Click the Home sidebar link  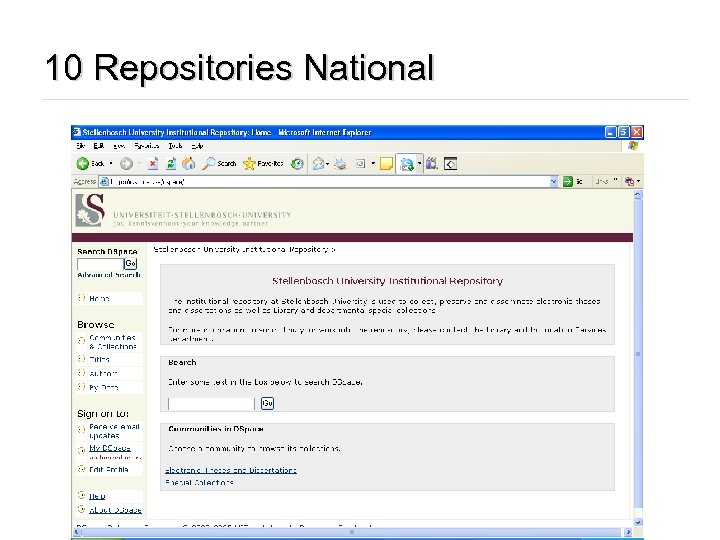tap(99, 298)
